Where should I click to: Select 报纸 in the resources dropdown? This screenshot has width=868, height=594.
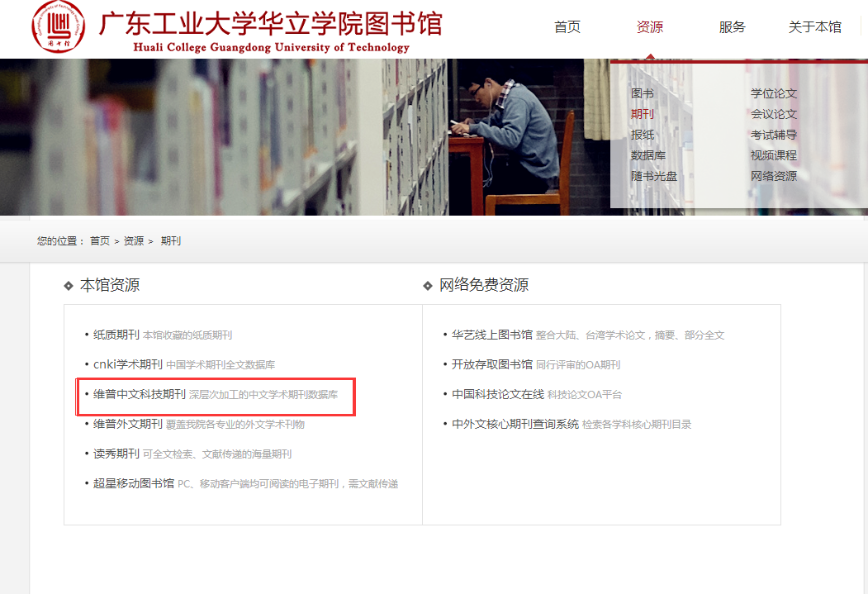[643, 135]
